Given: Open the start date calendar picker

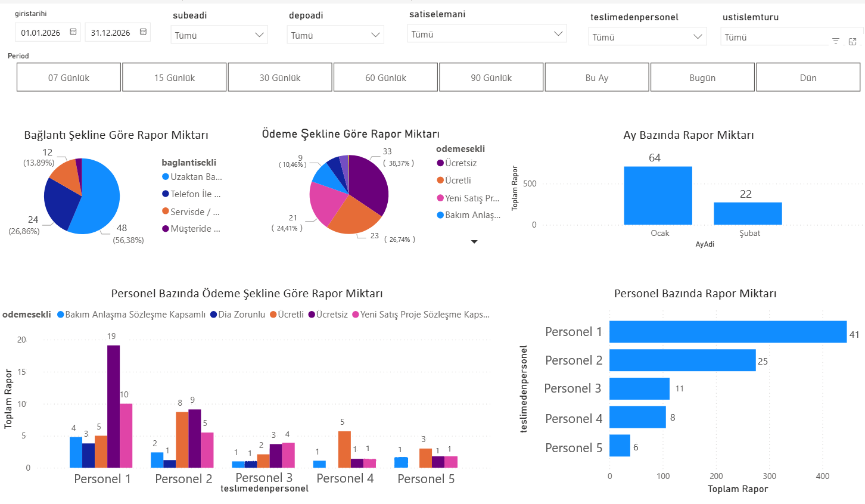Looking at the screenshot, I should point(73,32).
